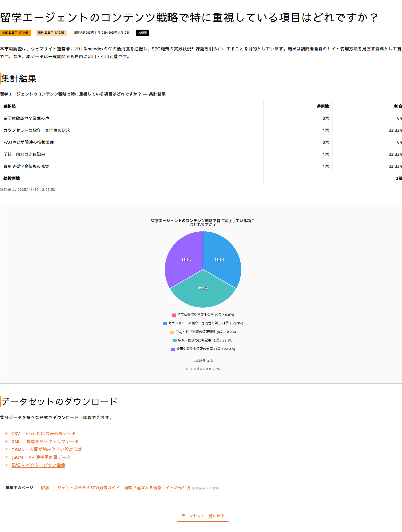Viewport: 402px width, 532px height.
Task: Open the SVG vector graph image link
Action: click(x=38, y=465)
